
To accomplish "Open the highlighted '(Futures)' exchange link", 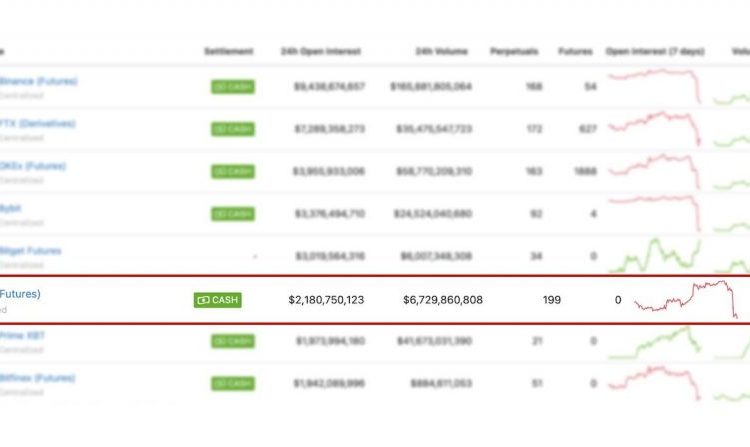I will coord(20,294).
